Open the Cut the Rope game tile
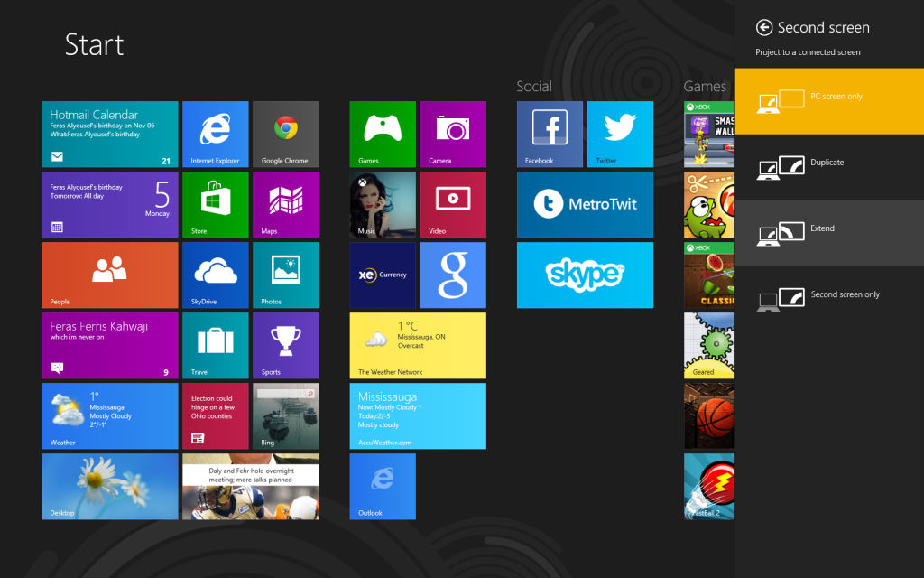 click(x=709, y=205)
